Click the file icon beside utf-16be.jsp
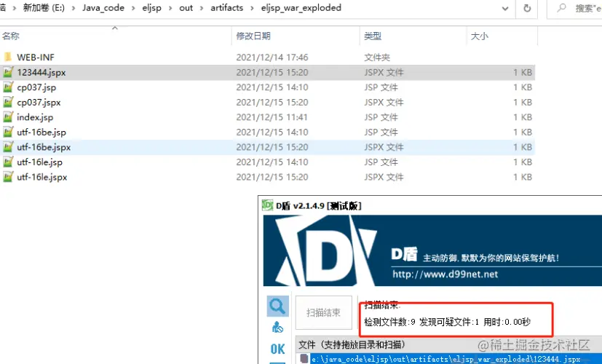 coord(8,132)
